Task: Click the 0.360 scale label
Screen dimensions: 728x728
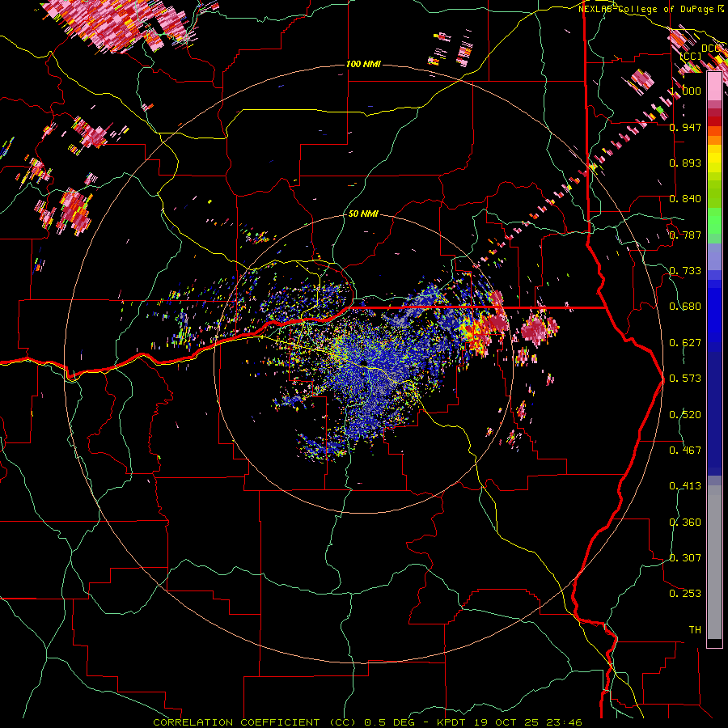Action: click(x=685, y=523)
